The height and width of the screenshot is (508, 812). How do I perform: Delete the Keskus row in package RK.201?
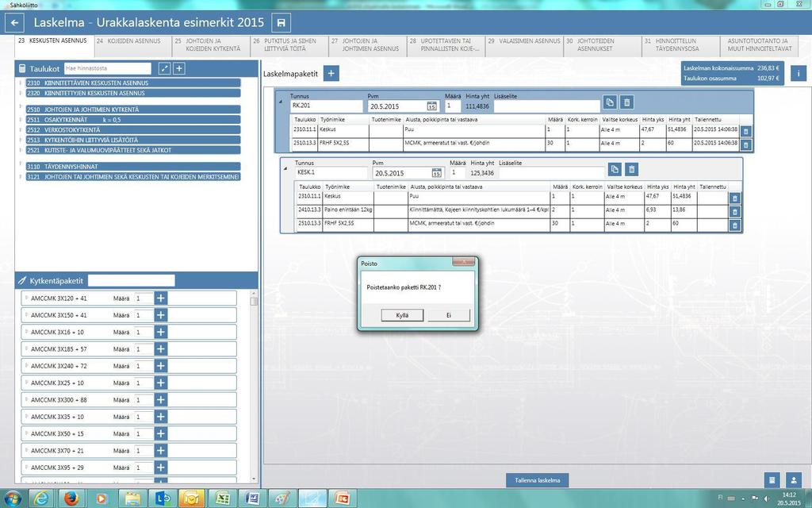click(745, 132)
